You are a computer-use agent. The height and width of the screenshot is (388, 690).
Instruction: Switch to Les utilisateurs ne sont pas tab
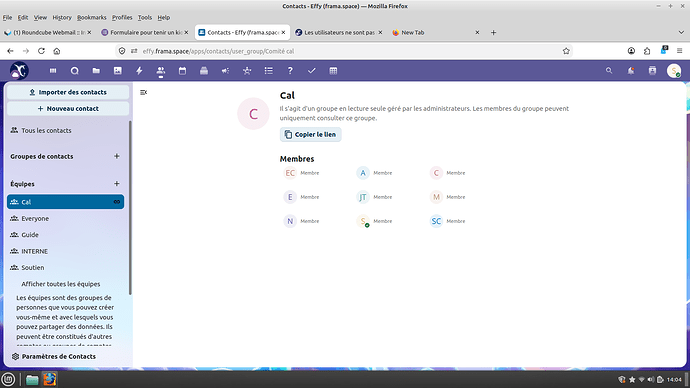(x=338, y=33)
